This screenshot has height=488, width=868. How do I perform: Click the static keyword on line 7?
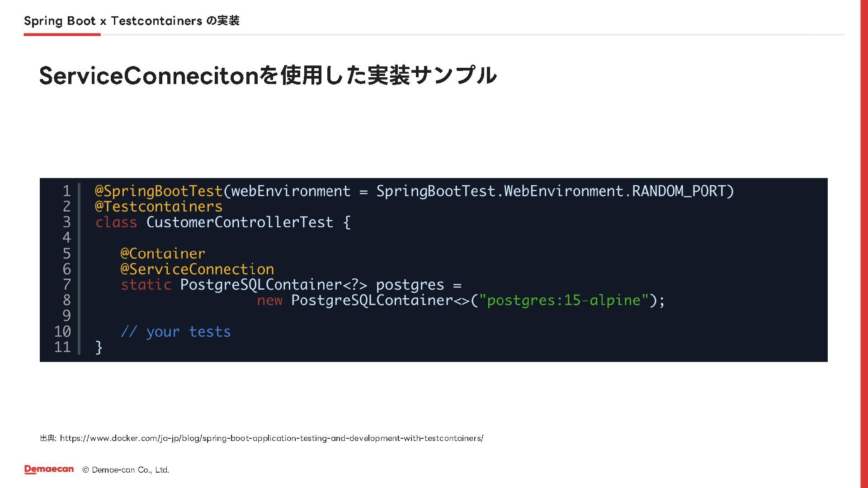coord(146,285)
